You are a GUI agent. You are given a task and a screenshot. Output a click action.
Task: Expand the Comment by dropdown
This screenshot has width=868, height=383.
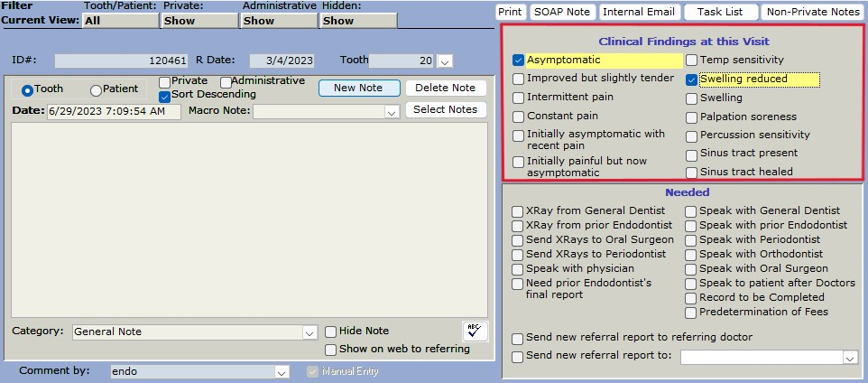[282, 371]
